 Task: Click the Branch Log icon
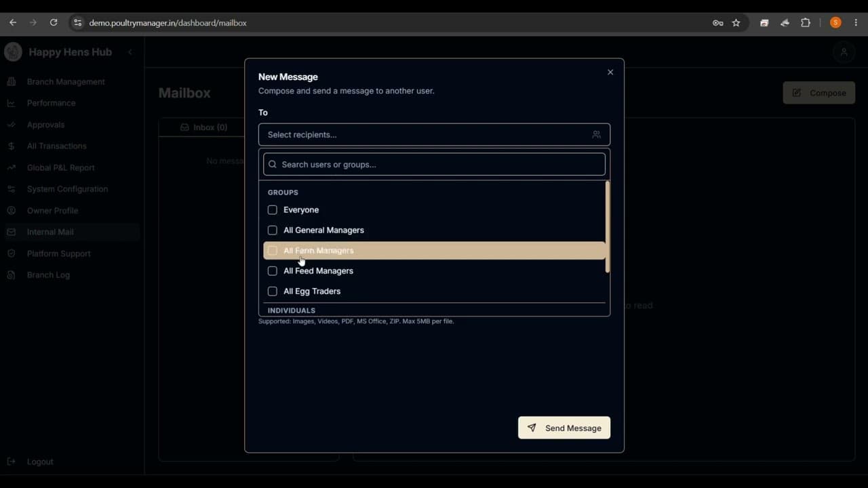coord(12,275)
